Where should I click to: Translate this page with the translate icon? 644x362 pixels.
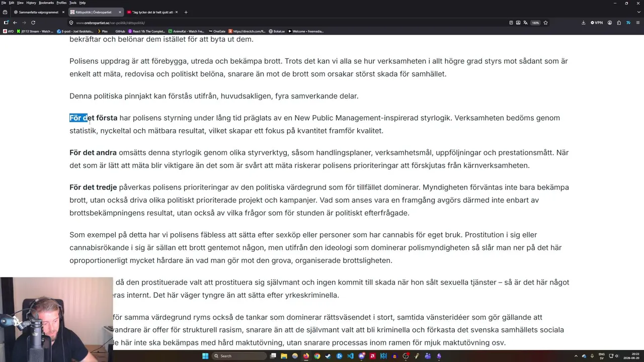pyautogui.click(x=525, y=23)
